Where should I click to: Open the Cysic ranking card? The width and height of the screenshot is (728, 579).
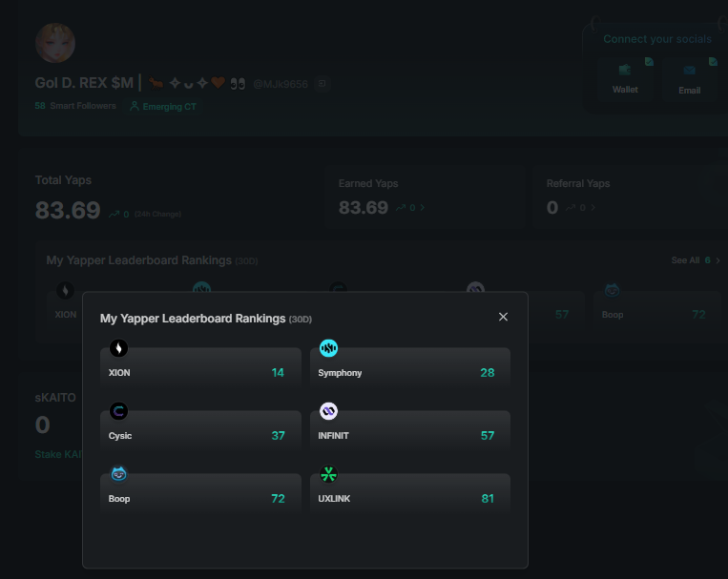pyautogui.click(x=200, y=431)
